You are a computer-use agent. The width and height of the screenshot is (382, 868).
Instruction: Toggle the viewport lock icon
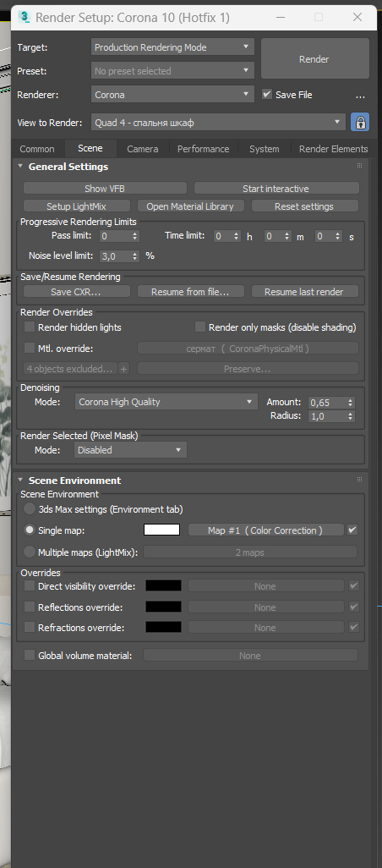click(360, 123)
